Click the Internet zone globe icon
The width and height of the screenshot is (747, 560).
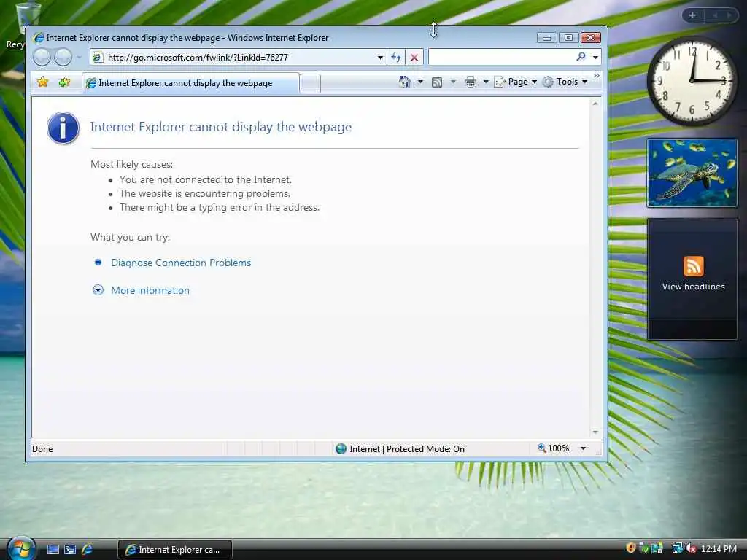click(341, 448)
